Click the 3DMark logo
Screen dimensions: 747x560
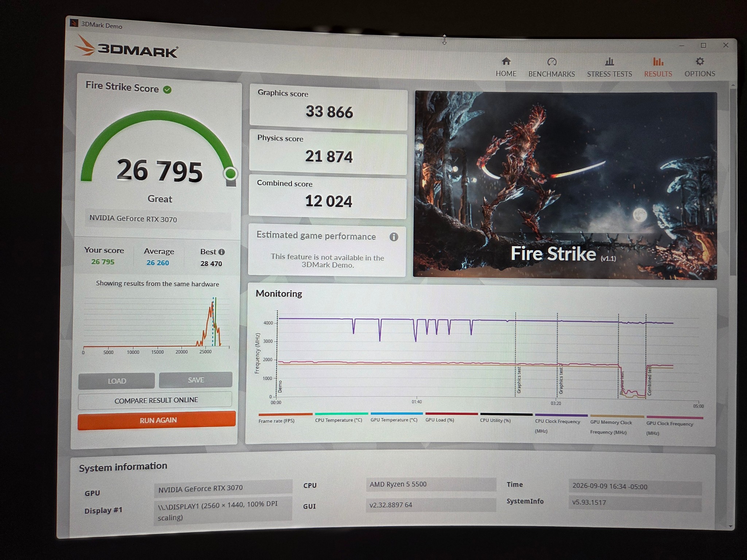(127, 47)
